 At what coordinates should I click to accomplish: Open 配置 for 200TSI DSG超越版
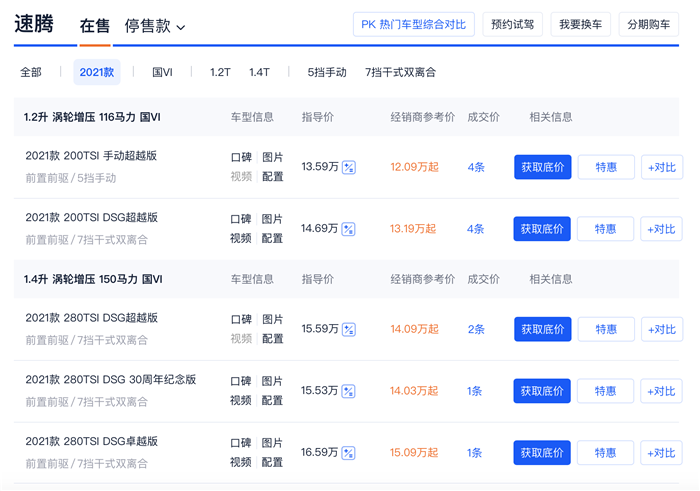tap(272, 238)
